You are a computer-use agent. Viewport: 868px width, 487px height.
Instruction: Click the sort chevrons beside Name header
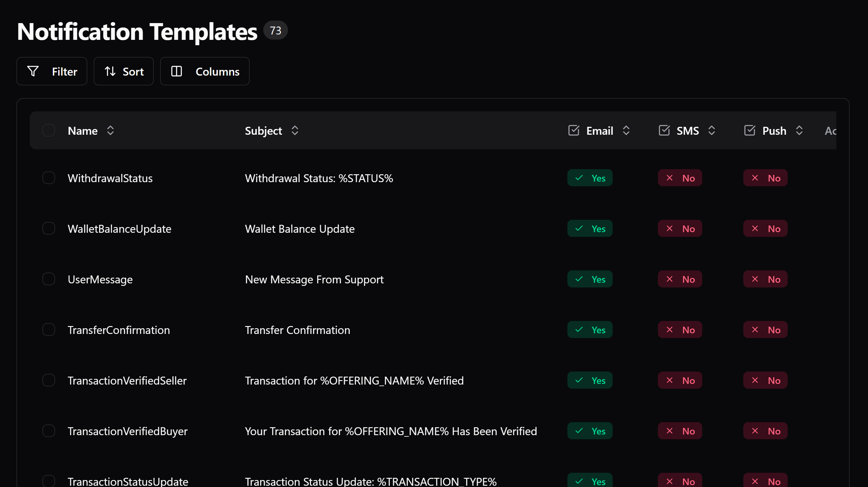pos(110,130)
